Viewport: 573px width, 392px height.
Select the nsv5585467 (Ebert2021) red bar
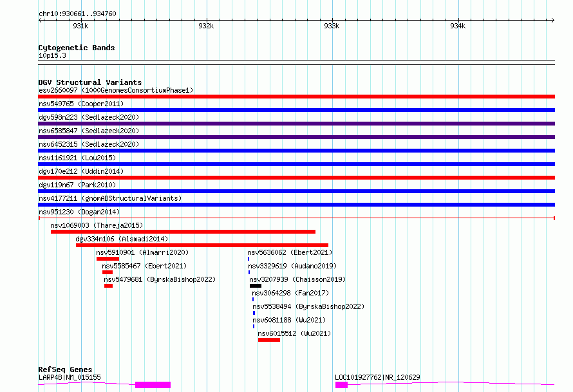pyautogui.click(x=108, y=272)
